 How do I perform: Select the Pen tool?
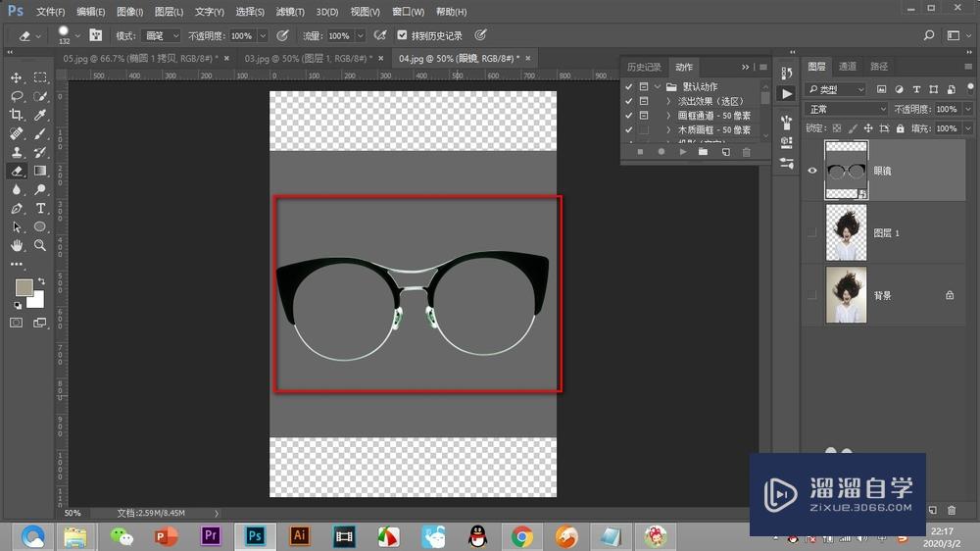tap(17, 209)
